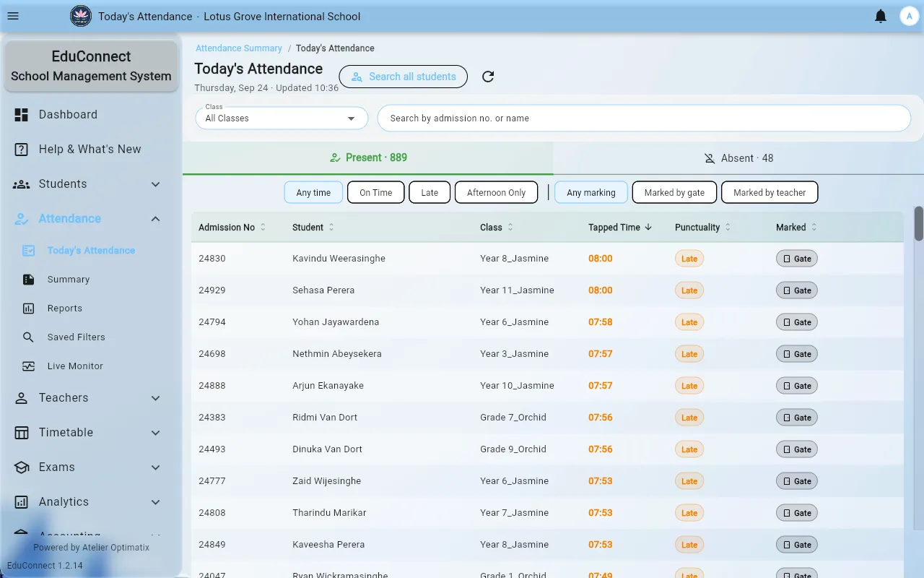Click student name Yohan Jayawardena

336,322
